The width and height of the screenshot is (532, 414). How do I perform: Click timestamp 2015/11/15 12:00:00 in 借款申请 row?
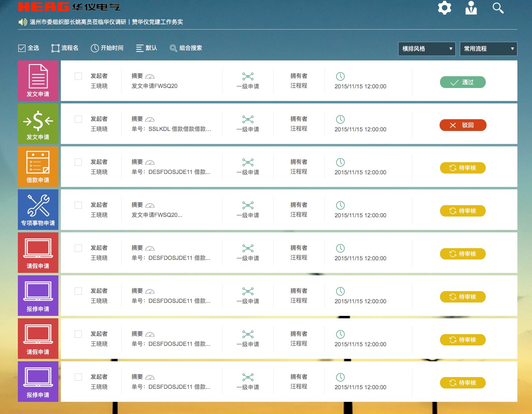point(360,172)
